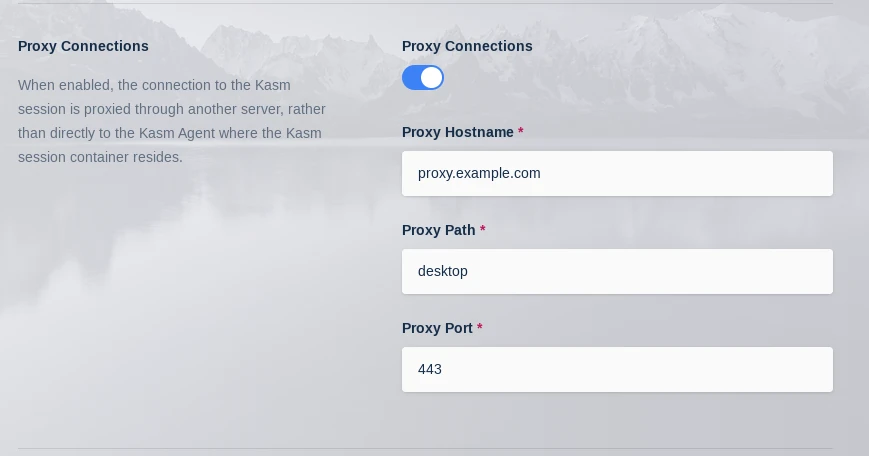Focus the Proxy Path input field
The image size is (869, 456).
click(617, 271)
